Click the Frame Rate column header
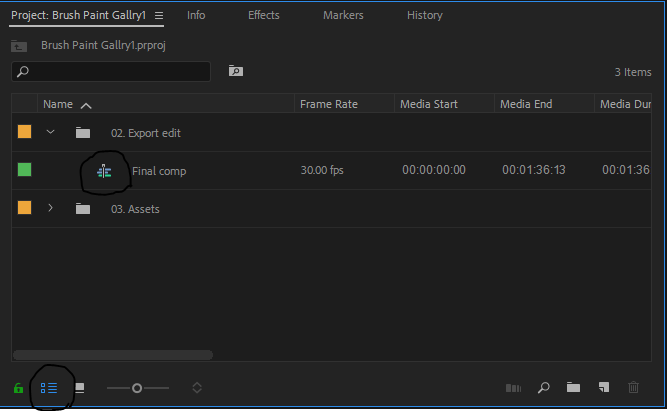 329,104
